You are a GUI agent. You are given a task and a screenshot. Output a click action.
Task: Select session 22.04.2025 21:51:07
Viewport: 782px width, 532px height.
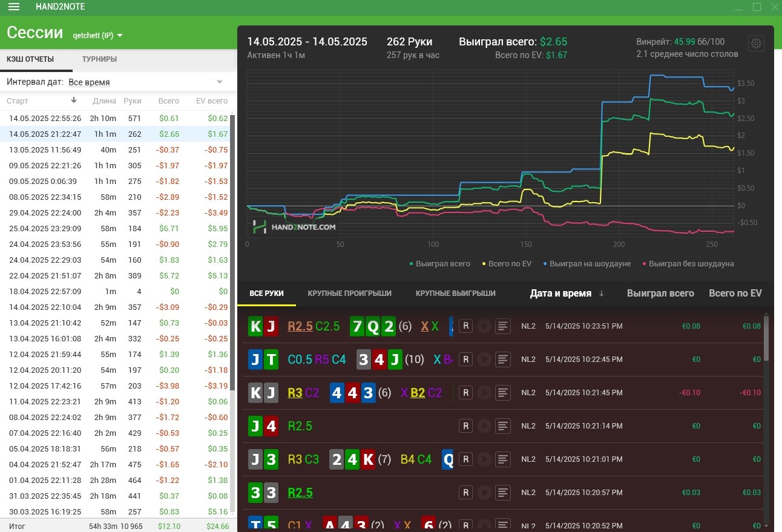(115, 275)
